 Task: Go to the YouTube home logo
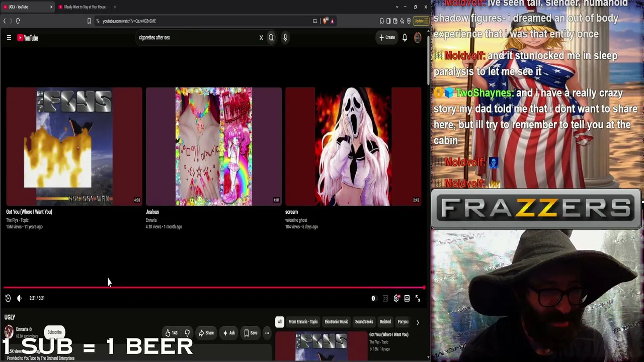[x=28, y=38]
